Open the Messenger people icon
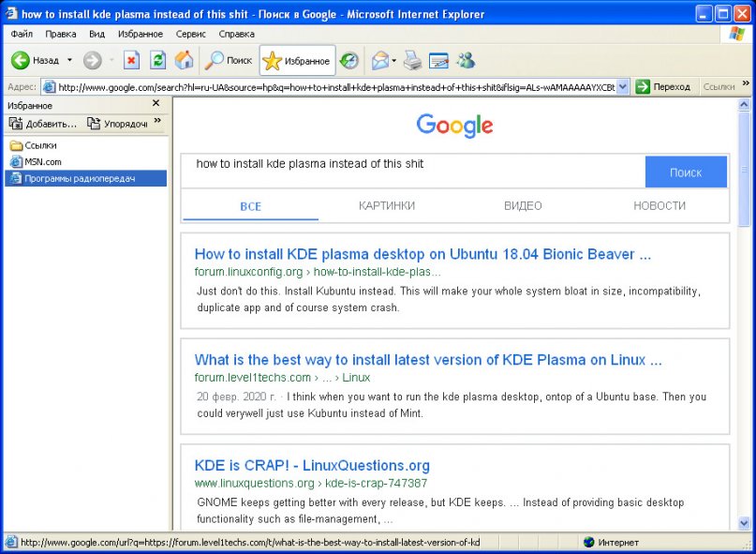Image resolution: width=756 pixels, height=554 pixels. coord(466,60)
